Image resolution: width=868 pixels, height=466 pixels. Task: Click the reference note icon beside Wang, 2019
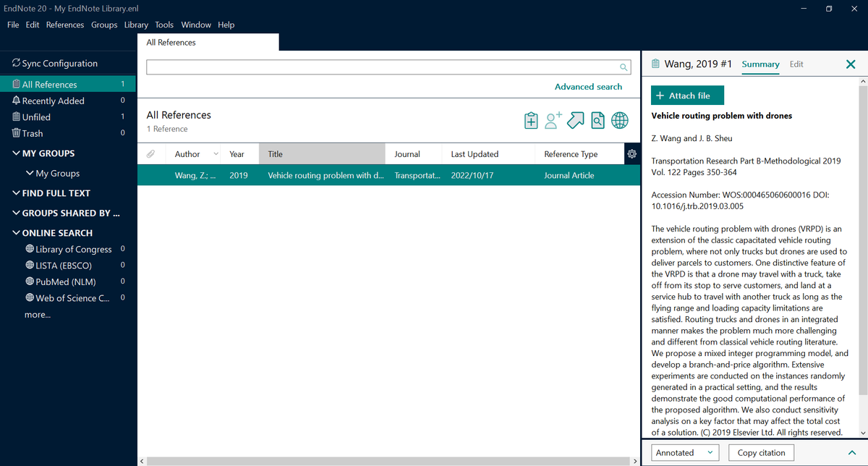click(x=655, y=64)
